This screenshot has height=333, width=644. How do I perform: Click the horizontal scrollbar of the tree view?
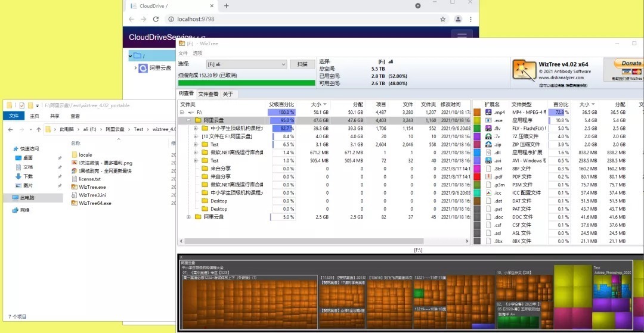pos(304,241)
